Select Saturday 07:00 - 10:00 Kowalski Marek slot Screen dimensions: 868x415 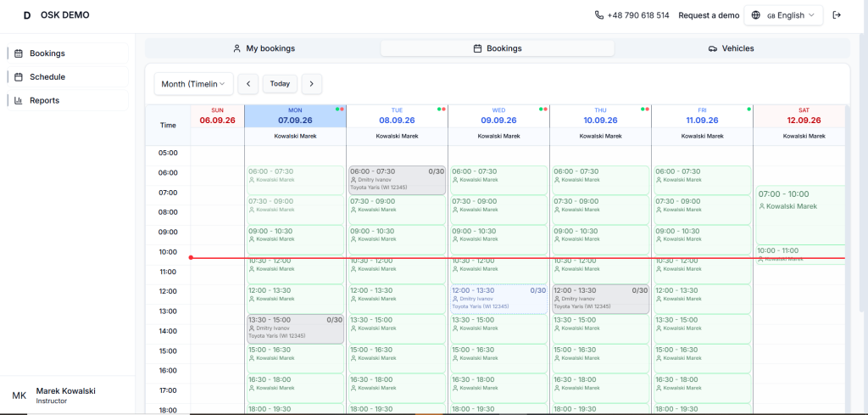pos(800,215)
